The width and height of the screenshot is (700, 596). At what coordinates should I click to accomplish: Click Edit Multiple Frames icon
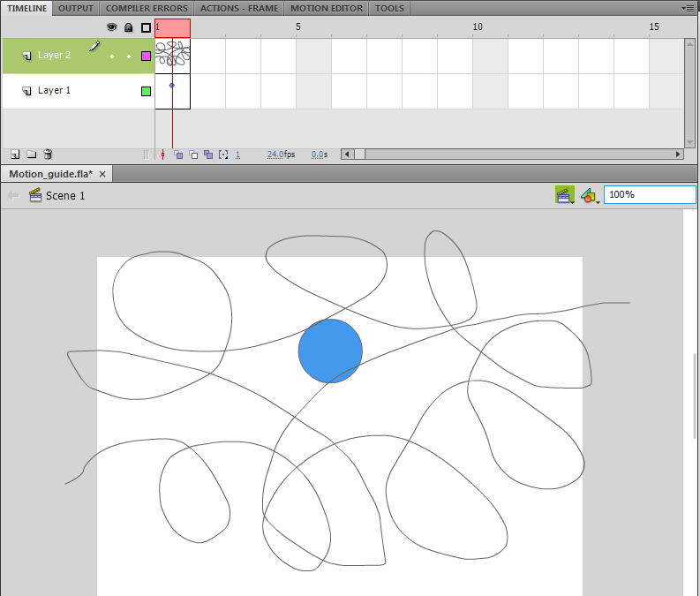208,155
